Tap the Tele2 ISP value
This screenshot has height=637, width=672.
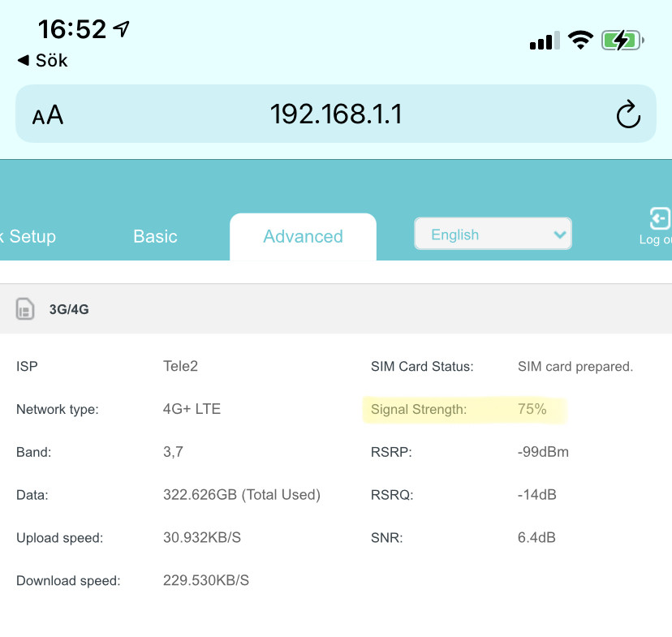(180, 366)
